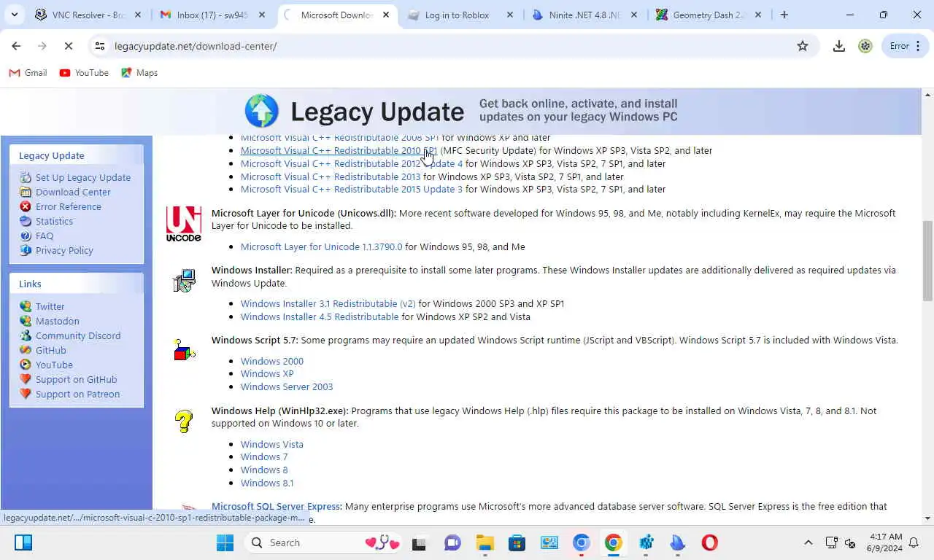Open Microsoft Store from the taskbar
The height and width of the screenshot is (560, 934).
pos(517,542)
